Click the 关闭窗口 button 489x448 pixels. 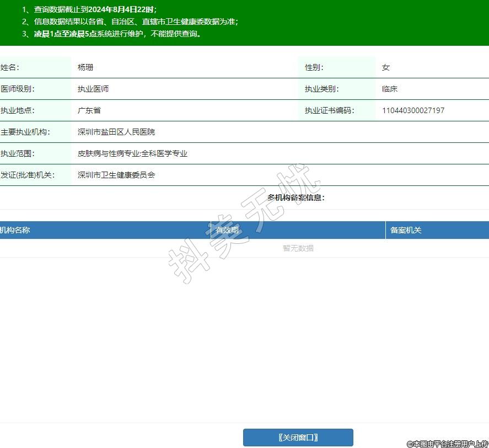coord(298,438)
